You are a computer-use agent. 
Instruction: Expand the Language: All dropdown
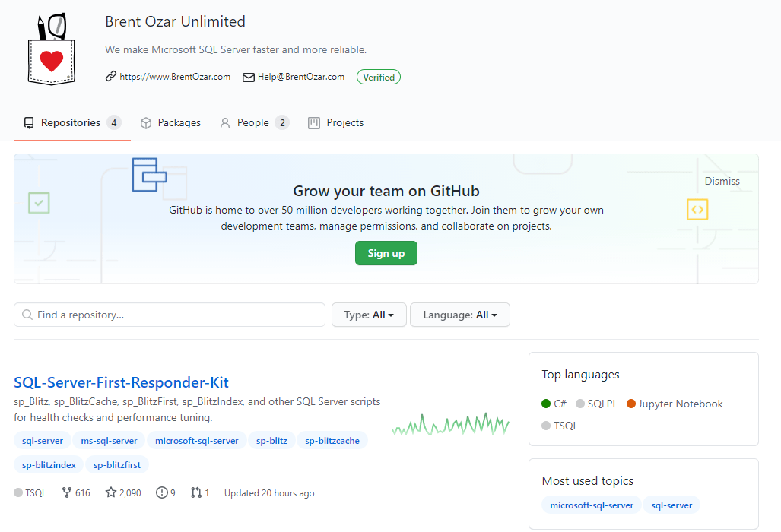[x=460, y=315]
